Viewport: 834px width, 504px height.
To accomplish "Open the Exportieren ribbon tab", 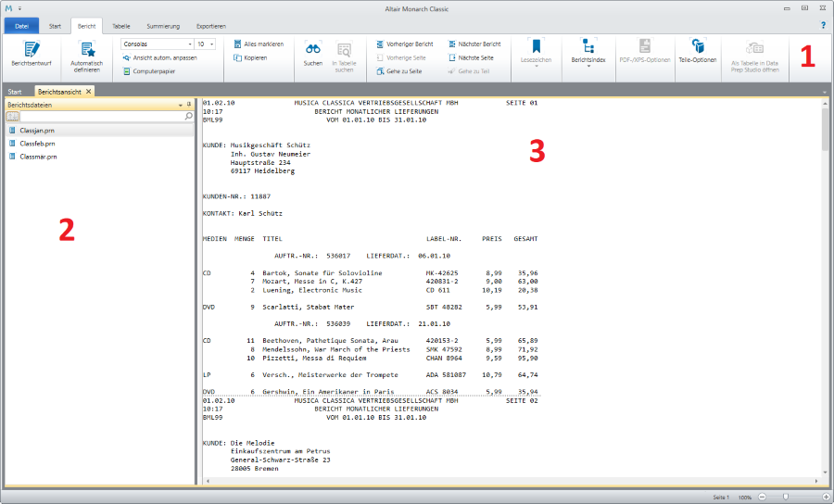I will tap(210, 26).
